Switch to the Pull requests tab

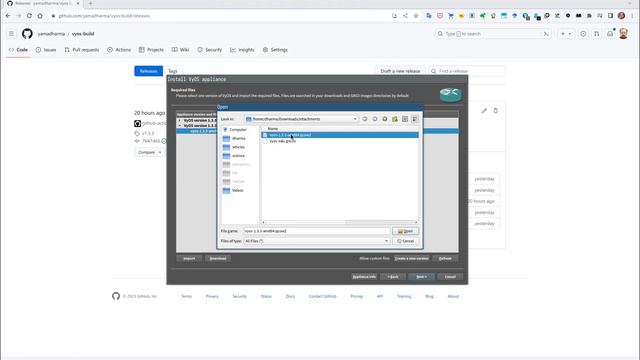[82, 50]
